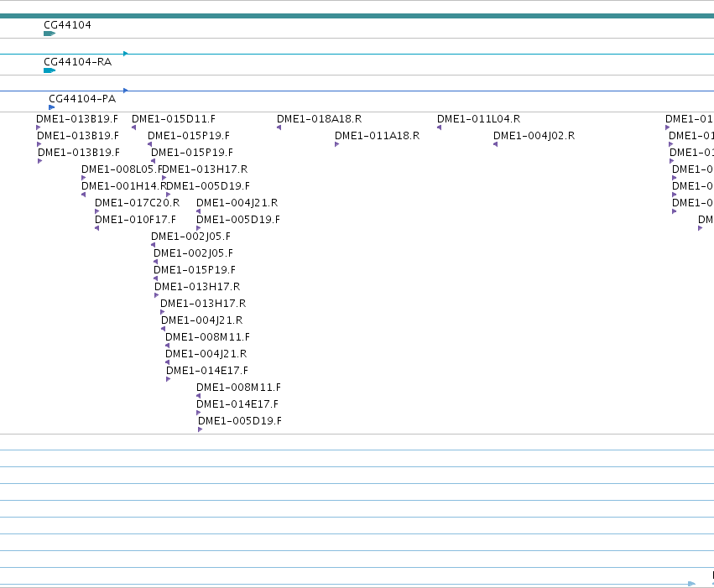Click the cyan CG44104-RA transcript glyph
The image size is (714, 588).
[50, 70]
